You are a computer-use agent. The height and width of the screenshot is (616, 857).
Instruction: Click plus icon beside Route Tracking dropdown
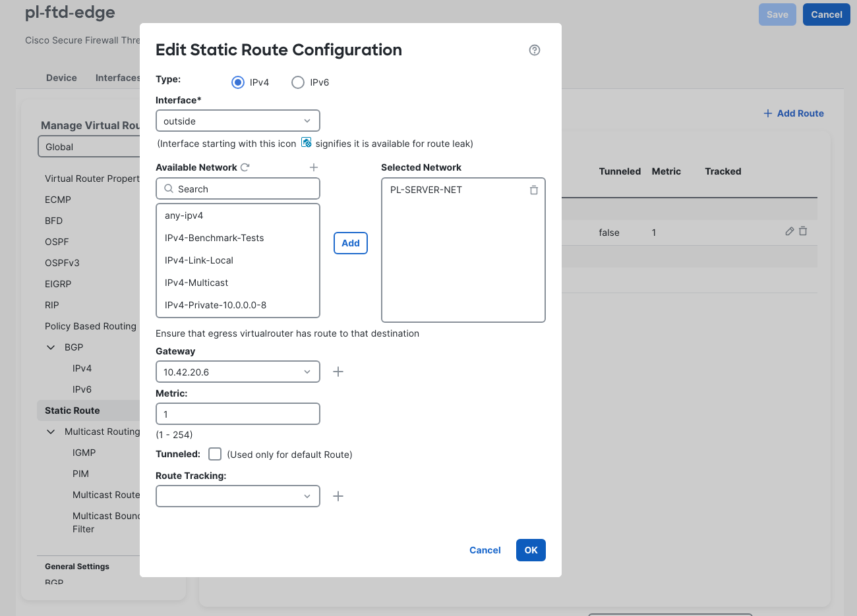point(338,496)
